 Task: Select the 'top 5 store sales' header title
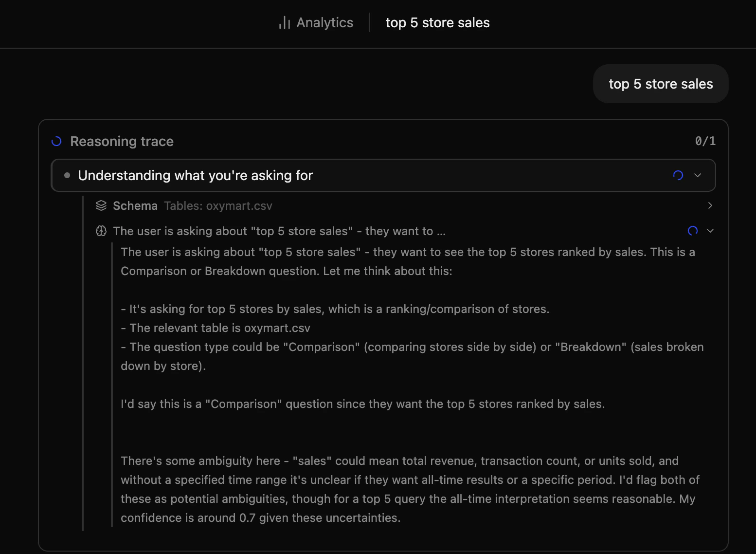click(x=437, y=22)
